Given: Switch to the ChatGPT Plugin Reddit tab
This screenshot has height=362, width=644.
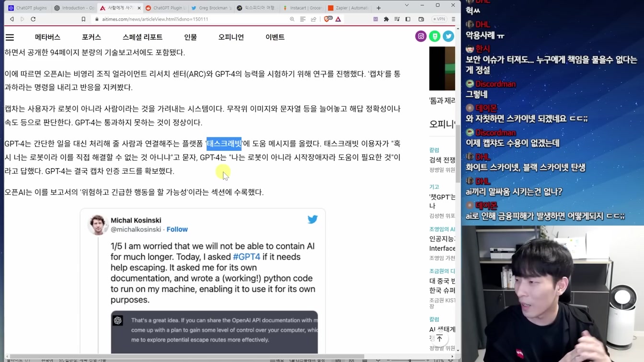Looking at the screenshot, I should pos(165,8).
